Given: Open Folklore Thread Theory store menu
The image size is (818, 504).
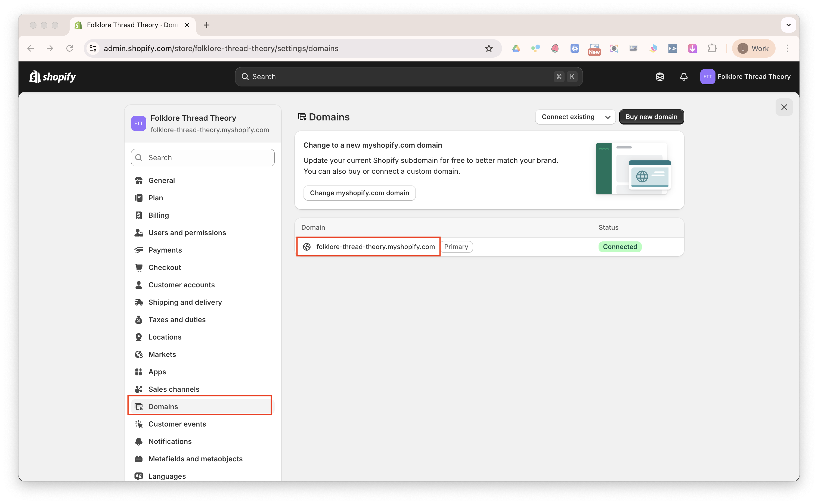Looking at the screenshot, I should pyautogui.click(x=745, y=77).
